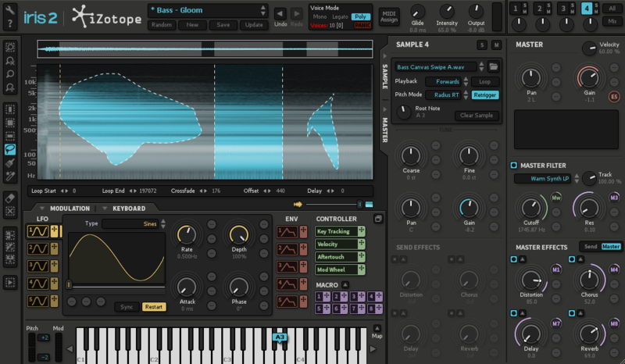The image size is (625, 364).
Task: Switch to Sample 1 tab
Action: point(516,9)
